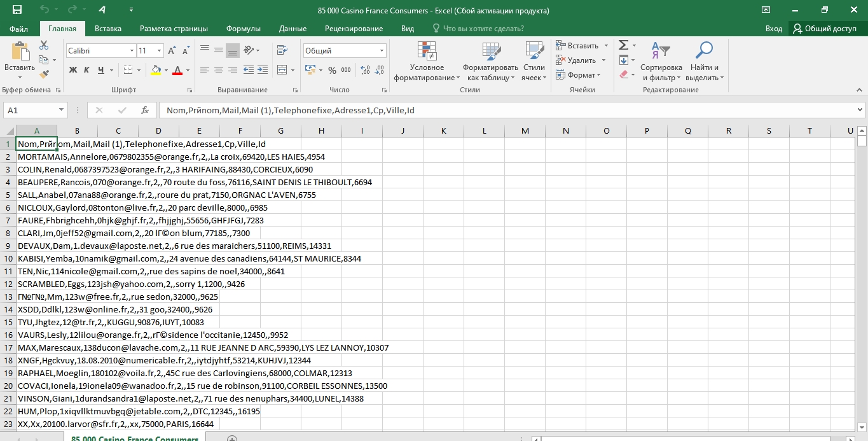The width and height of the screenshot is (868, 441).
Task: Click the insert function fx icon
Action: point(145,110)
